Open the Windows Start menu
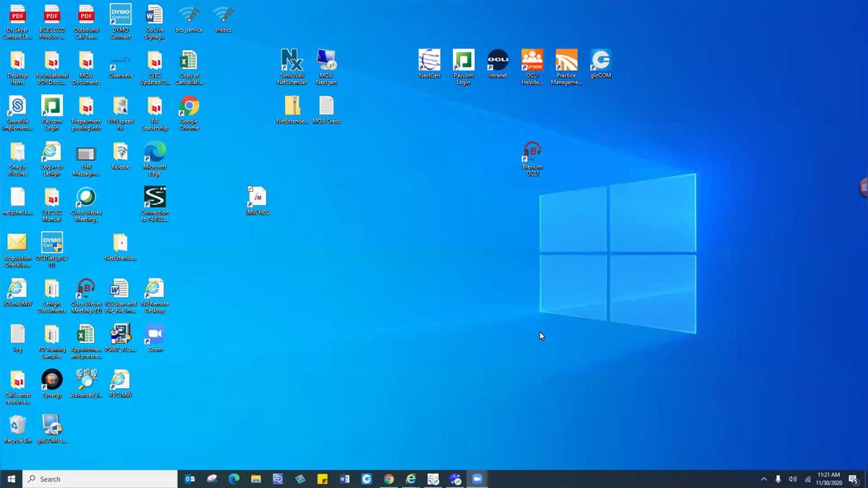The image size is (868, 488). point(12,479)
